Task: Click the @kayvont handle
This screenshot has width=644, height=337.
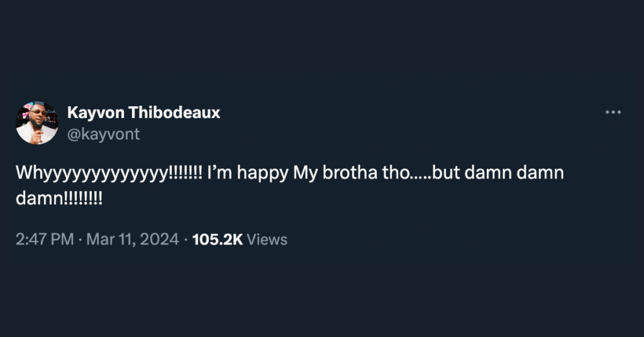Action: [x=103, y=134]
